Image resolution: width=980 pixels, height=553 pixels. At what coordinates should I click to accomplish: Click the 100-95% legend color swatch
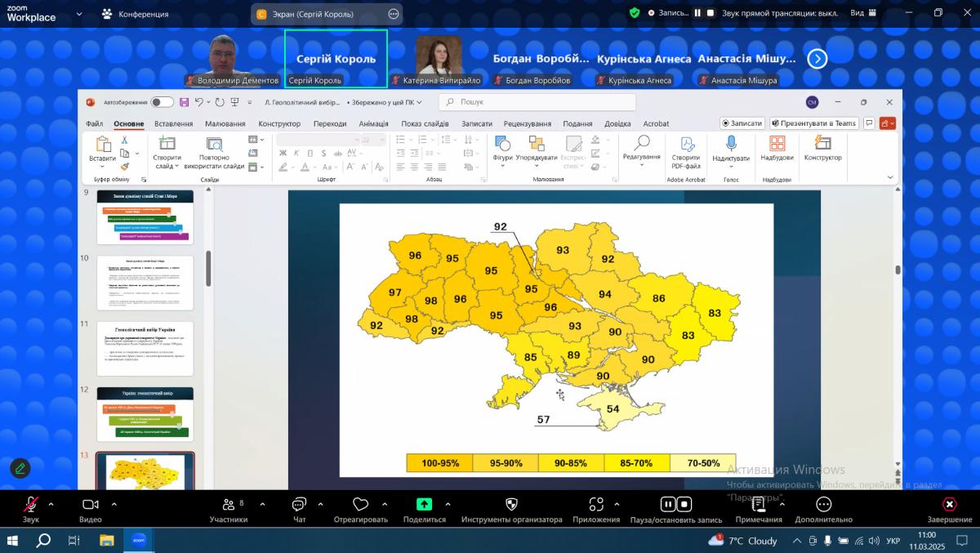pos(439,463)
